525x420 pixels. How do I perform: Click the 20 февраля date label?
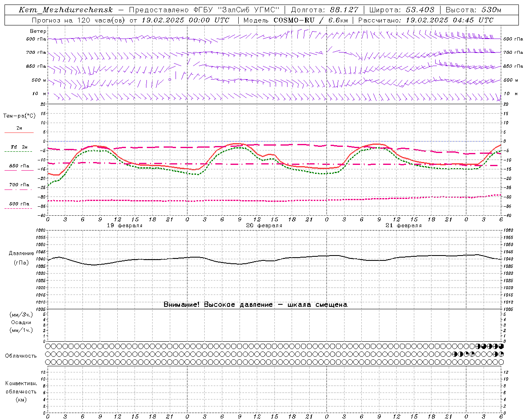pyautogui.click(x=264, y=226)
